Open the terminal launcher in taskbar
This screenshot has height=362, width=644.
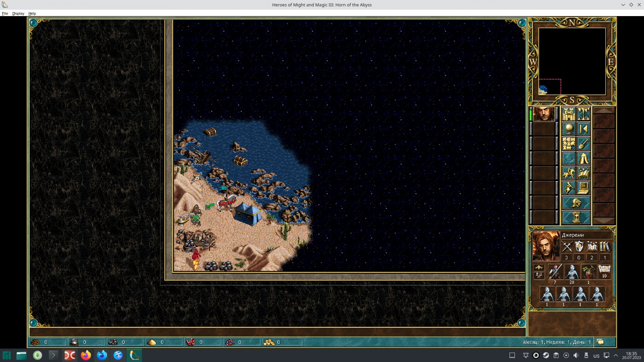click(x=54, y=355)
